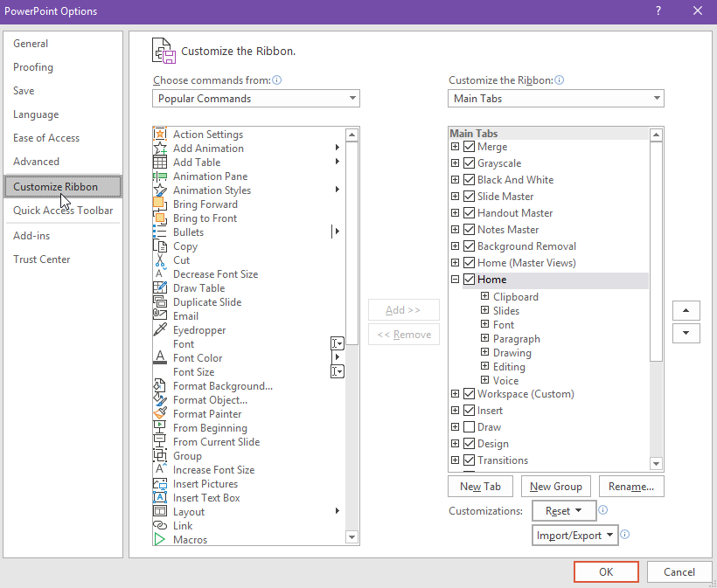Image resolution: width=717 pixels, height=588 pixels.
Task: Move selected tab down with arrow button
Action: point(686,333)
